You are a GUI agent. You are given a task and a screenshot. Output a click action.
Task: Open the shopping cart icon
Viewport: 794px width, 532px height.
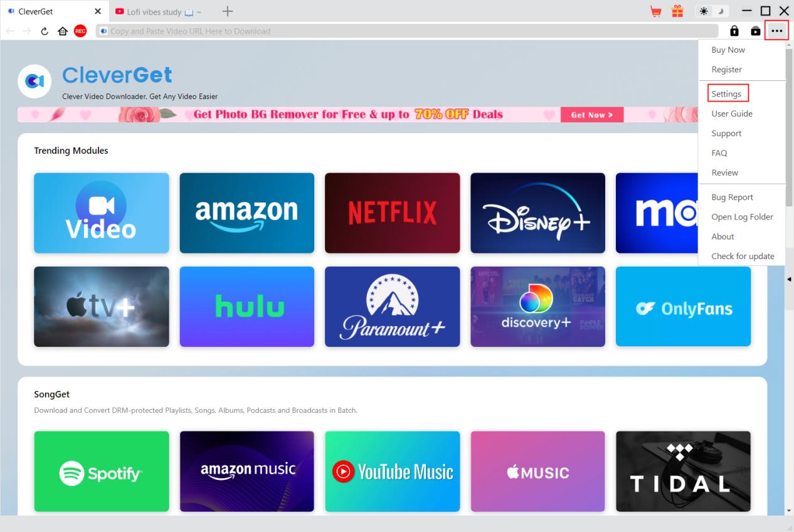(x=656, y=11)
